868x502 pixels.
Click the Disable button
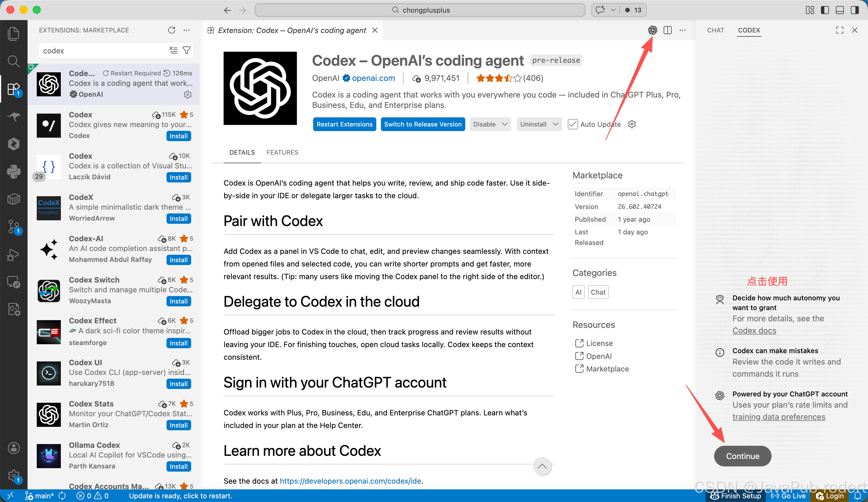pos(484,124)
